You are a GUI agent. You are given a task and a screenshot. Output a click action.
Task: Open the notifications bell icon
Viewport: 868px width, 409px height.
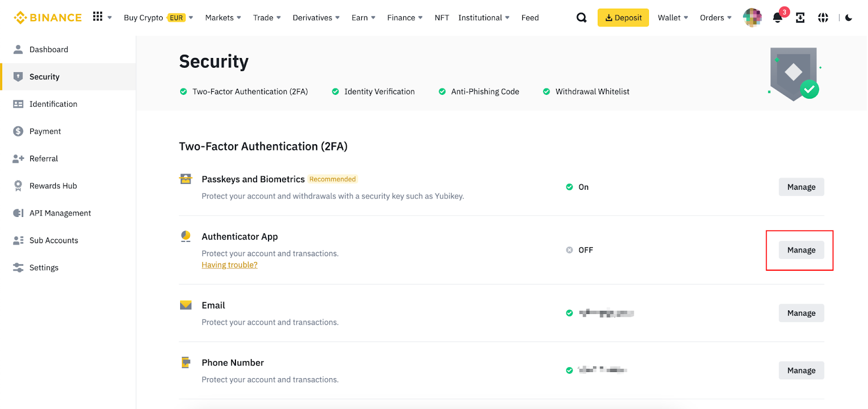click(x=777, y=18)
